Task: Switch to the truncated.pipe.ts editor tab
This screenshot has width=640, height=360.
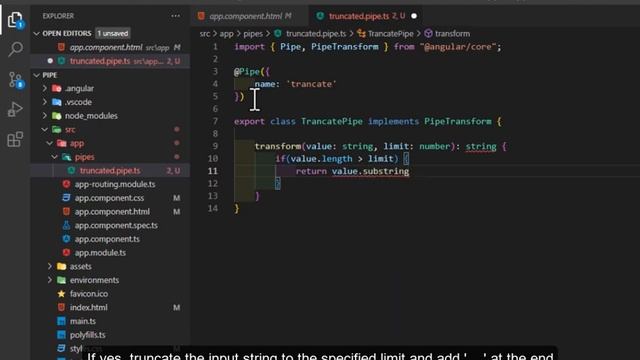Action: coord(367,16)
